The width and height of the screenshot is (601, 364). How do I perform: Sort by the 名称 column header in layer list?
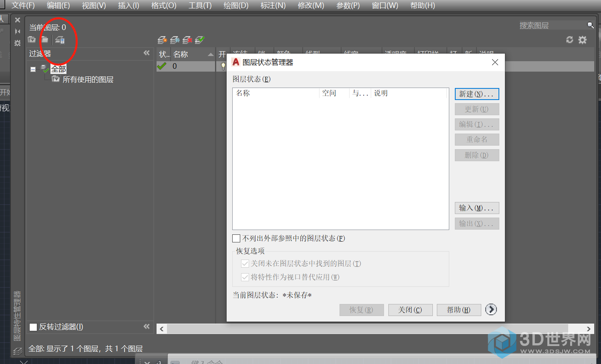(x=193, y=54)
